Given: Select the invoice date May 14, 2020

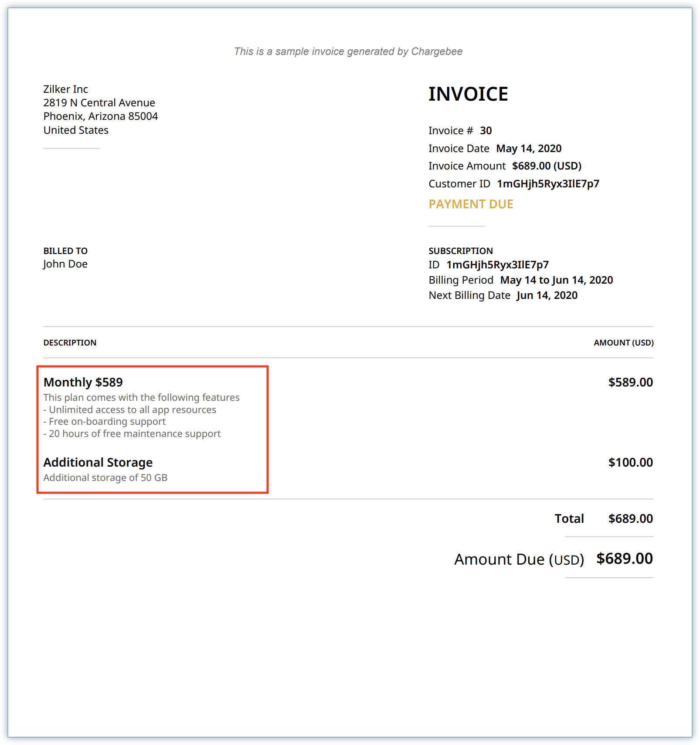Looking at the screenshot, I should click(528, 149).
